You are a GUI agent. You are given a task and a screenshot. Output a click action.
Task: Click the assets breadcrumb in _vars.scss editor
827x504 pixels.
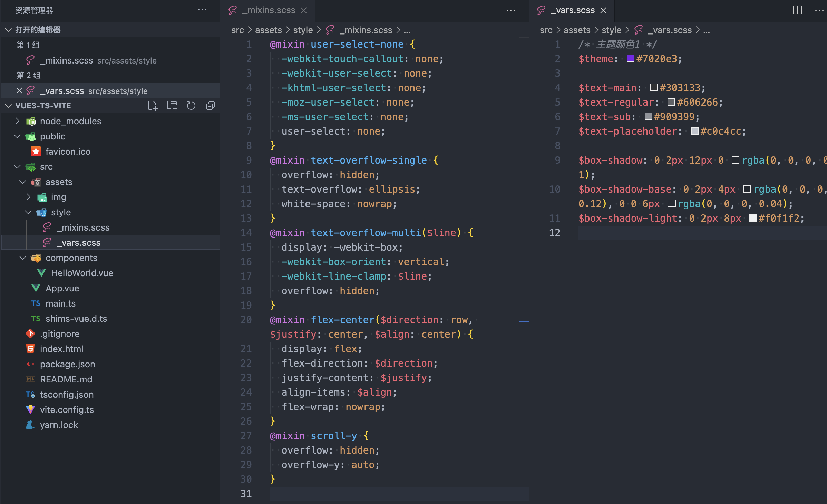[577, 30]
